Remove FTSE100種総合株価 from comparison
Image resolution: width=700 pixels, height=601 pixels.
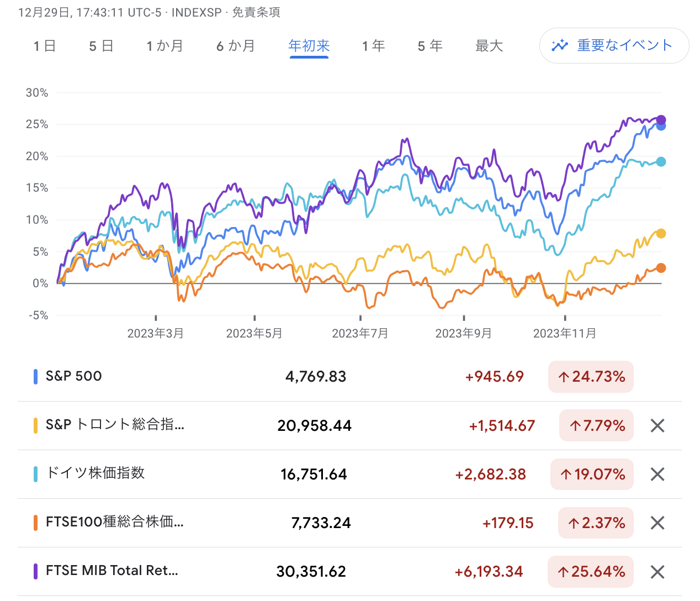(657, 523)
